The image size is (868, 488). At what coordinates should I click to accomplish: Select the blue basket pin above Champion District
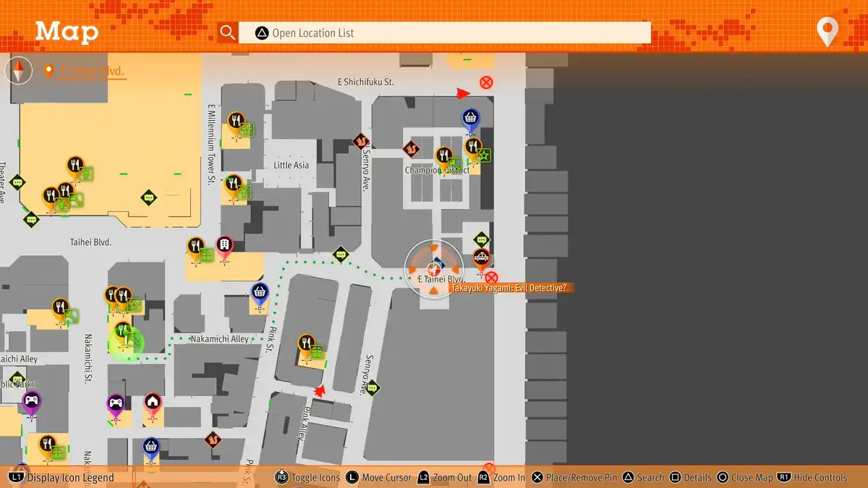tap(471, 119)
